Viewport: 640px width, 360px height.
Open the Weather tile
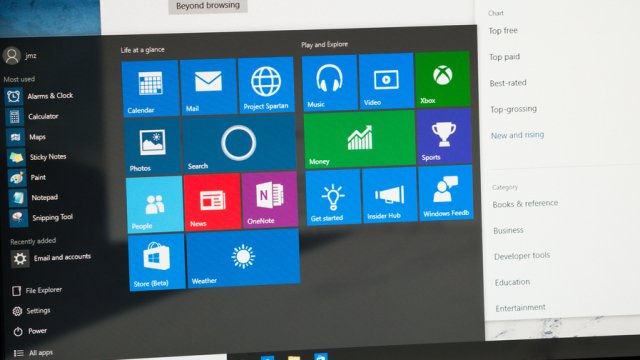tap(243, 258)
